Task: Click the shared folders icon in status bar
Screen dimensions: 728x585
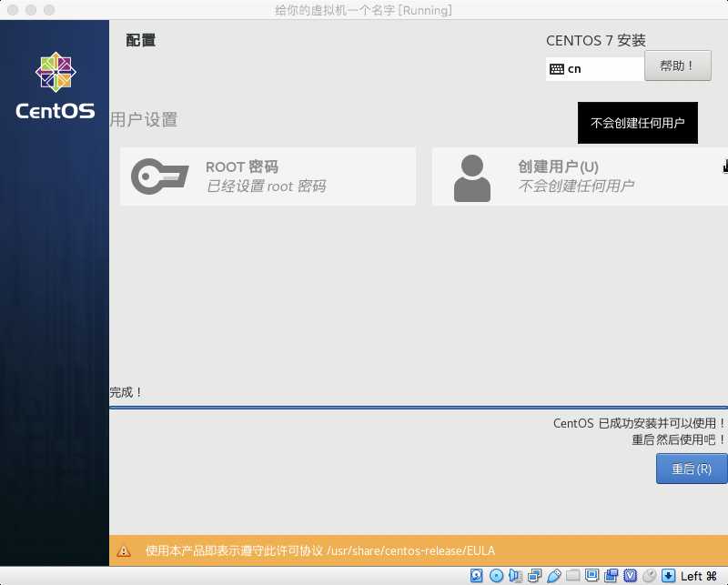Action: click(x=573, y=576)
